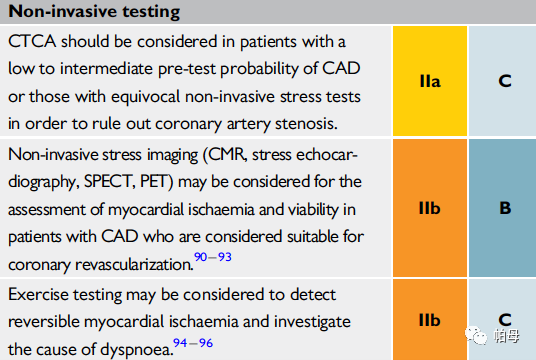This screenshot has width=536, height=360.
Task: Click the yellow IIa class cell
Action: tap(430, 81)
